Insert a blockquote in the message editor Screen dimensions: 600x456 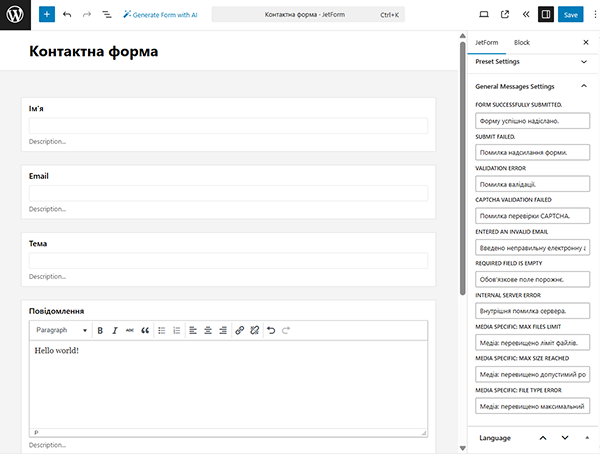(x=145, y=331)
